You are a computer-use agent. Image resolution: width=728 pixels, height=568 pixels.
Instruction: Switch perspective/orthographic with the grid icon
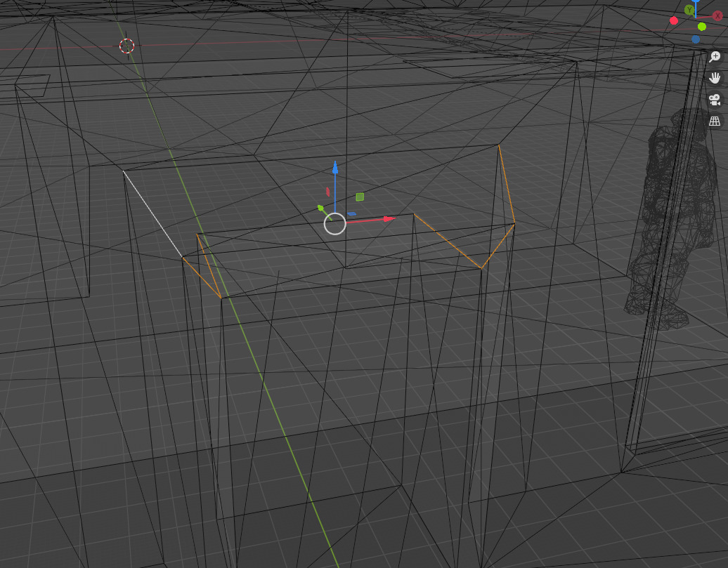click(x=715, y=121)
